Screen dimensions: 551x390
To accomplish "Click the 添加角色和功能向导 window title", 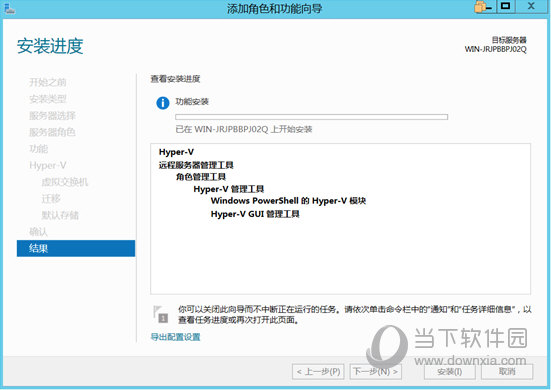I will [x=274, y=8].
